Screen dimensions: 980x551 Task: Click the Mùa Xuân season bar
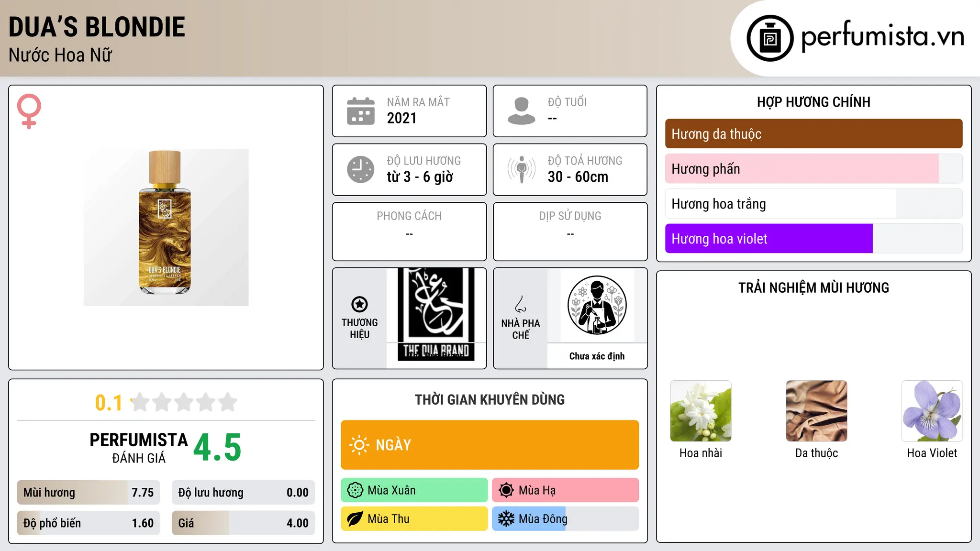click(414, 490)
